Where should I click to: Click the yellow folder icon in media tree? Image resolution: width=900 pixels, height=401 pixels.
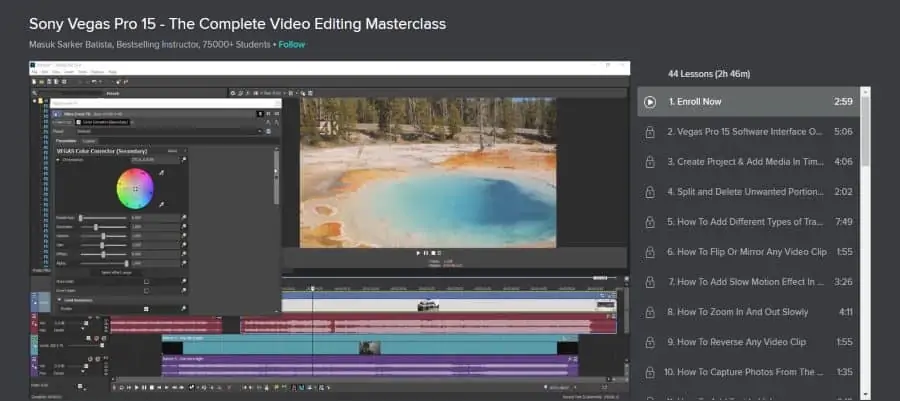point(40,101)
